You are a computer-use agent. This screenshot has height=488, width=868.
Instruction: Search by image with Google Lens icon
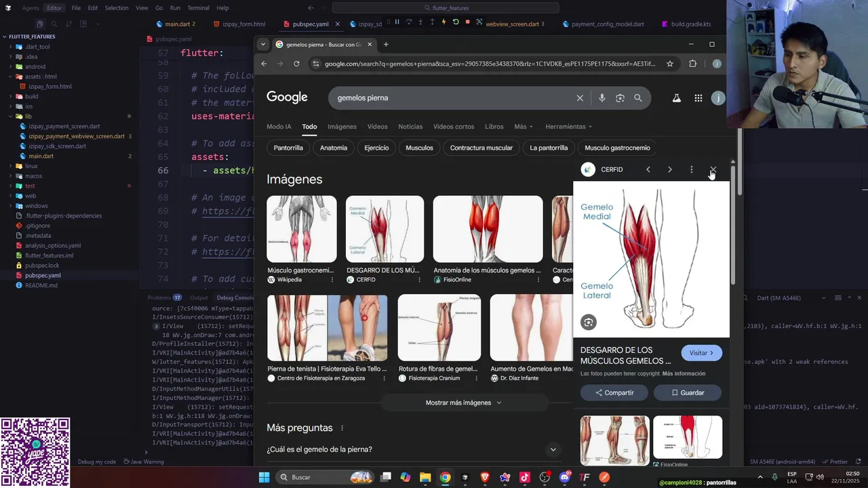click(x=620, y=98)
